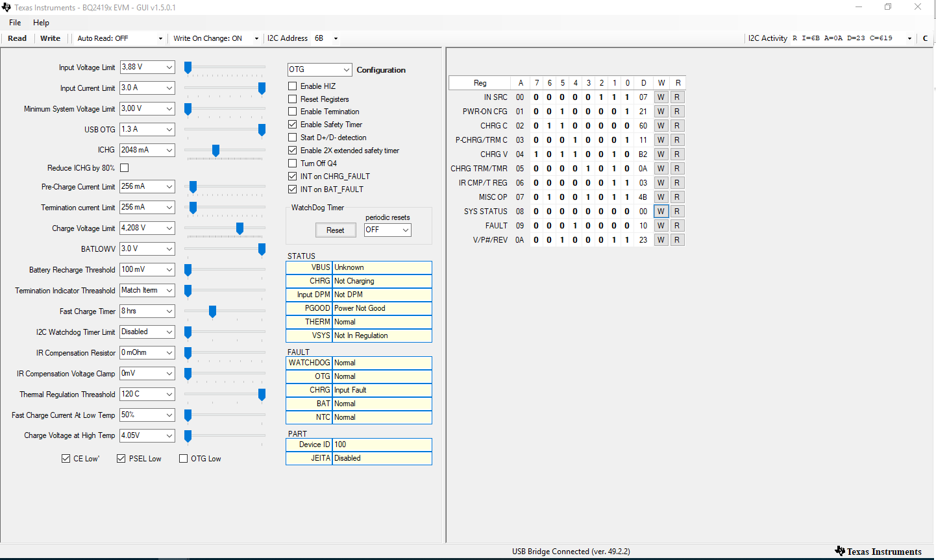Click the PGOOD status Power Not Good

(382, 308)
